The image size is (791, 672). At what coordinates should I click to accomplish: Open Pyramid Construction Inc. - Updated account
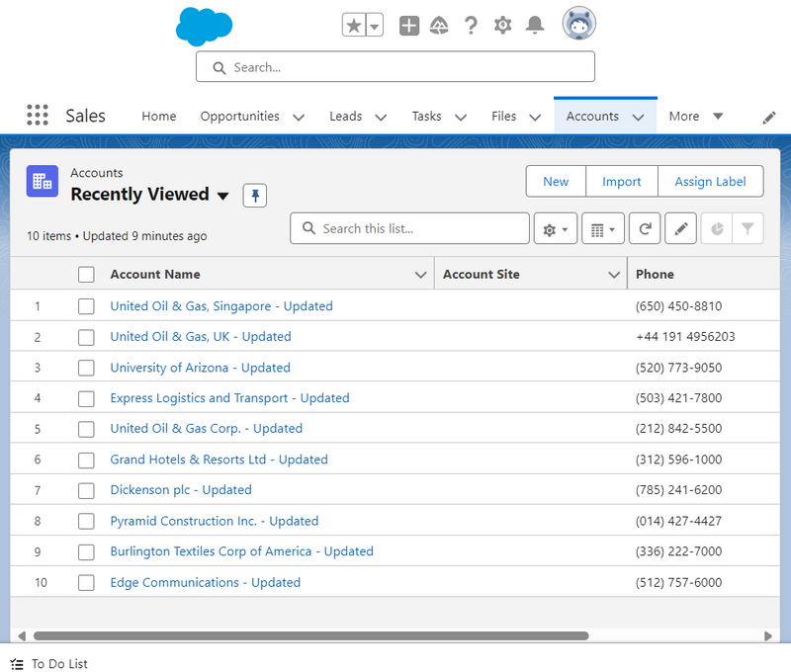click(x=215, y=521)
